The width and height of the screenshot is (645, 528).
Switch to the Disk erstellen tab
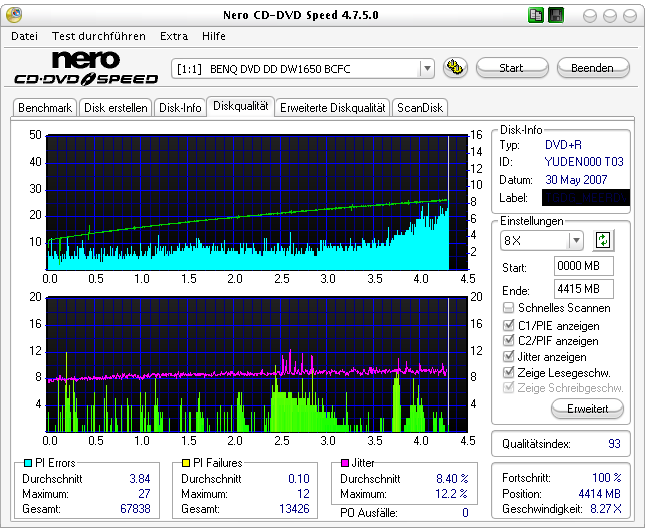pos(116,108)
